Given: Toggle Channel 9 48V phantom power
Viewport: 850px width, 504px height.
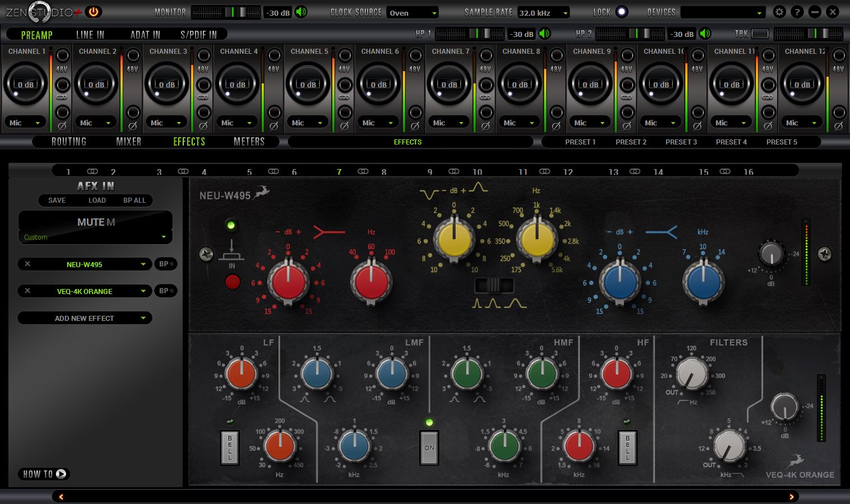Looking at the screenshot, I should tap(627, 56).
